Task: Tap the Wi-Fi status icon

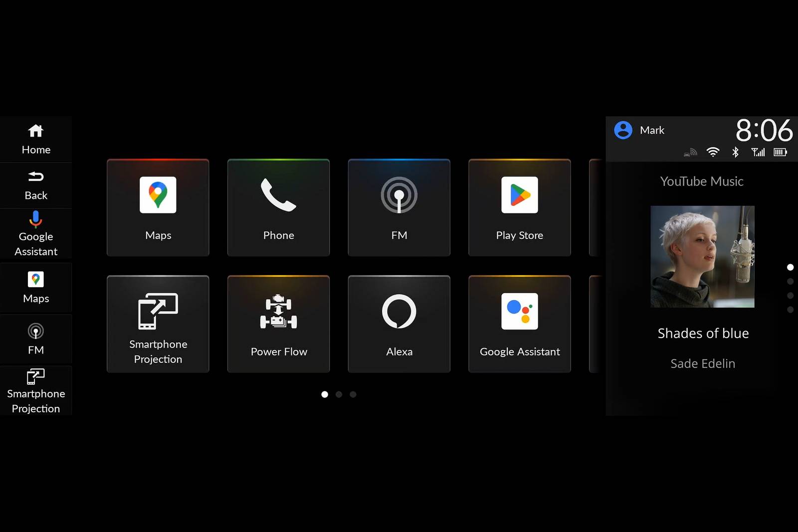Action: click(x=713, y=152)
